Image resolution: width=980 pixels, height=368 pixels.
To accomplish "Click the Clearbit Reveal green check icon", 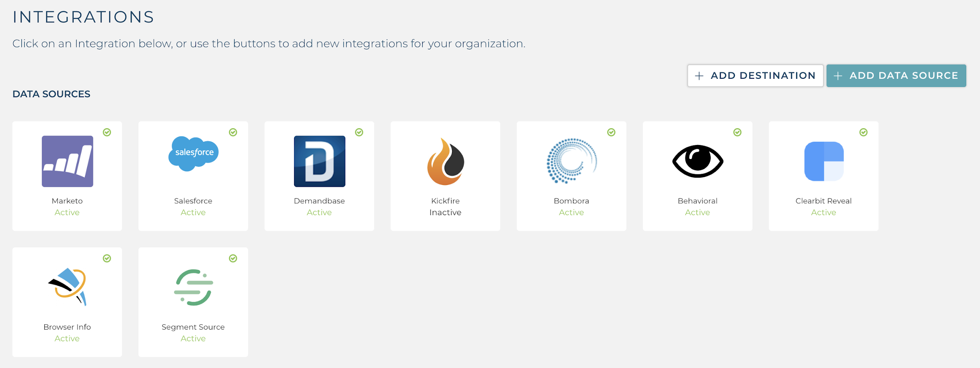I will 864,132.
